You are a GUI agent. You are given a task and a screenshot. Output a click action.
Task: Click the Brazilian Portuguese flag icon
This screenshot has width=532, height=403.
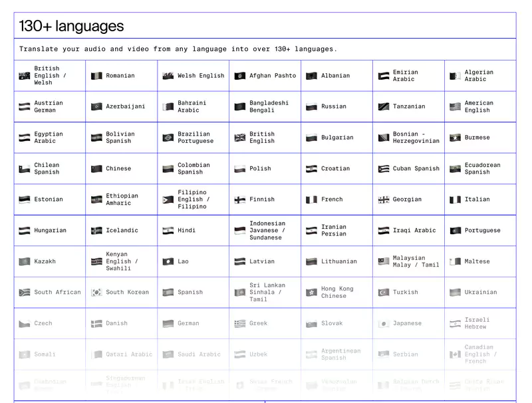168,137
